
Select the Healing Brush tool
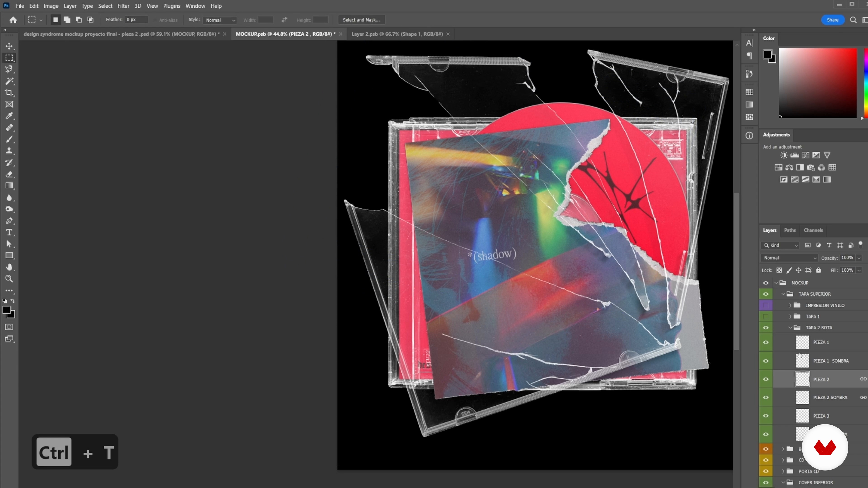click(9, 128)
